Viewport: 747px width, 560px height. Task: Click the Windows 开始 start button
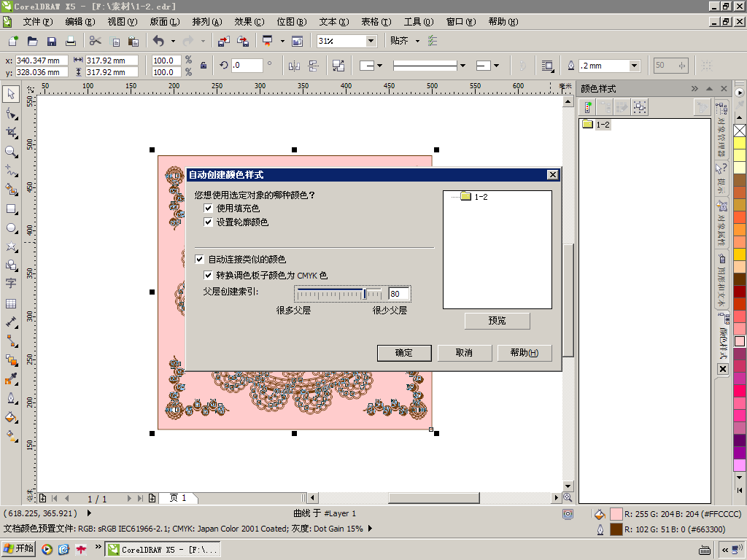point(18,549)
